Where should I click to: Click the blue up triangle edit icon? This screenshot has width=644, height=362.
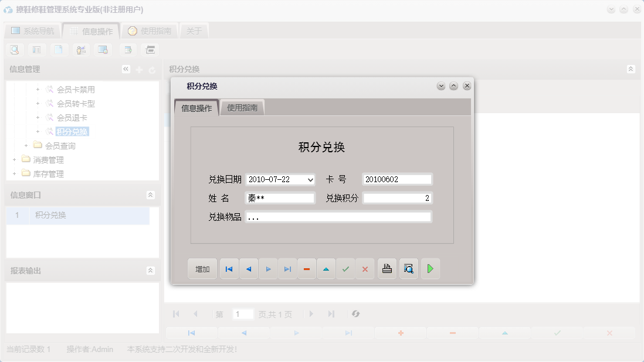pos(326,268)
